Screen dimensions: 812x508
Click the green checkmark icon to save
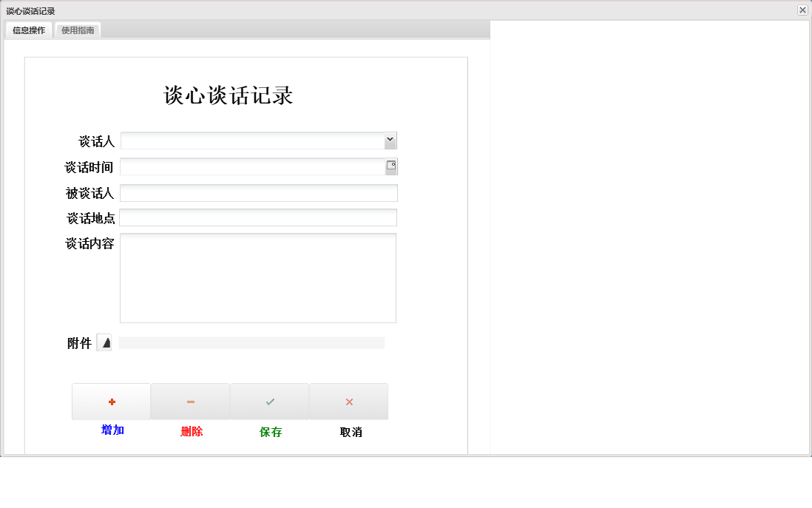269,402
